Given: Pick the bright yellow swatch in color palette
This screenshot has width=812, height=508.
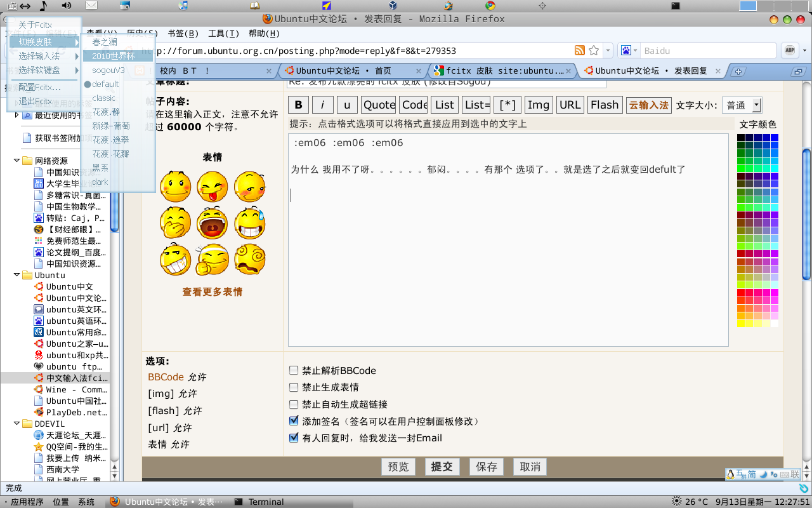Looking at the screenshot, I should pos(741,323).
